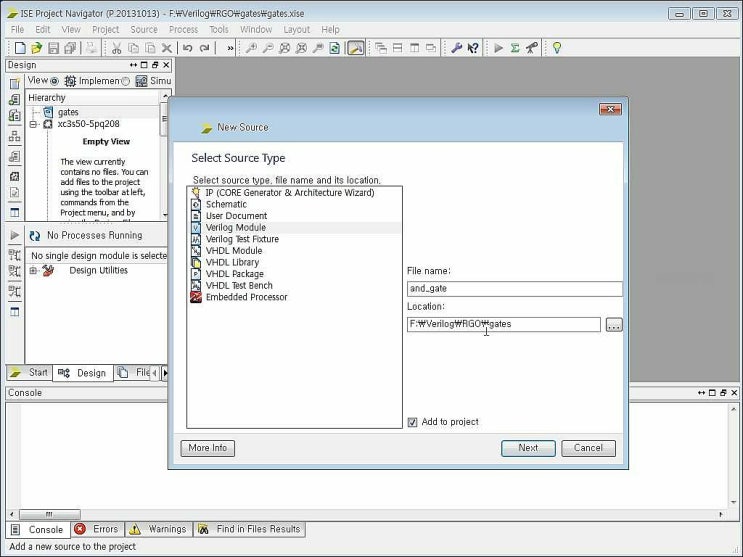Screen dimensions: 743x557
Task: Click the tab scroll right arrow in Design panel
Action: coord(165,373)
